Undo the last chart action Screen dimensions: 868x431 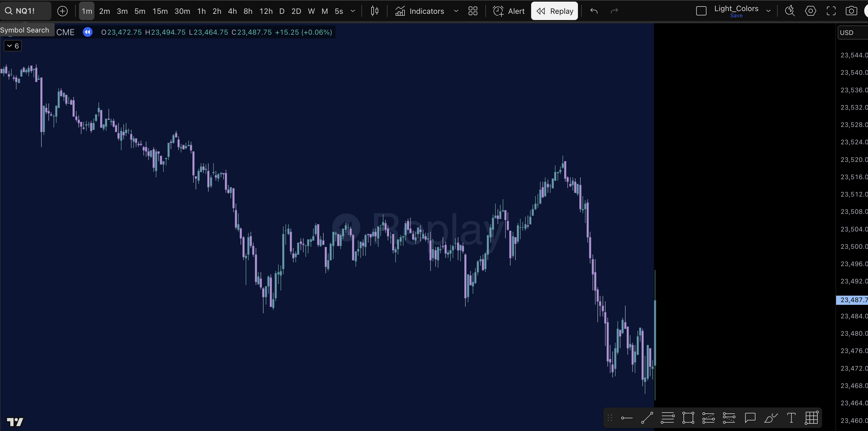pos(594,11)
